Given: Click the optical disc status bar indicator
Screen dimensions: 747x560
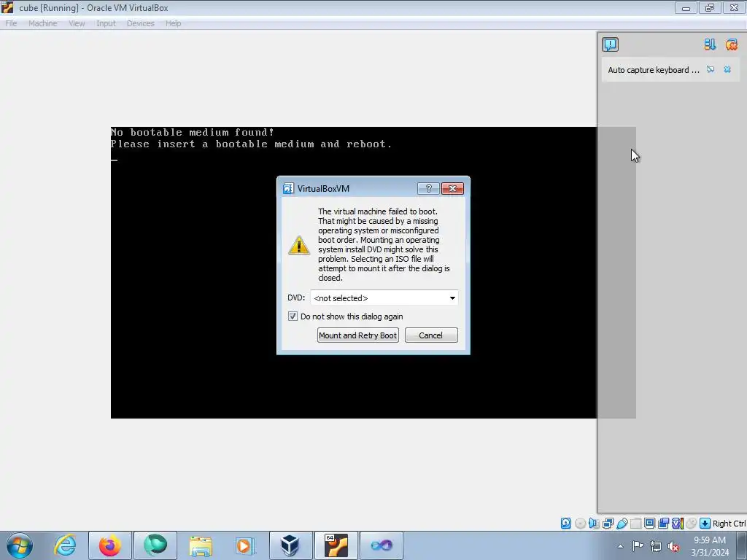Looking at the screenshot, I should pos(580,524).
